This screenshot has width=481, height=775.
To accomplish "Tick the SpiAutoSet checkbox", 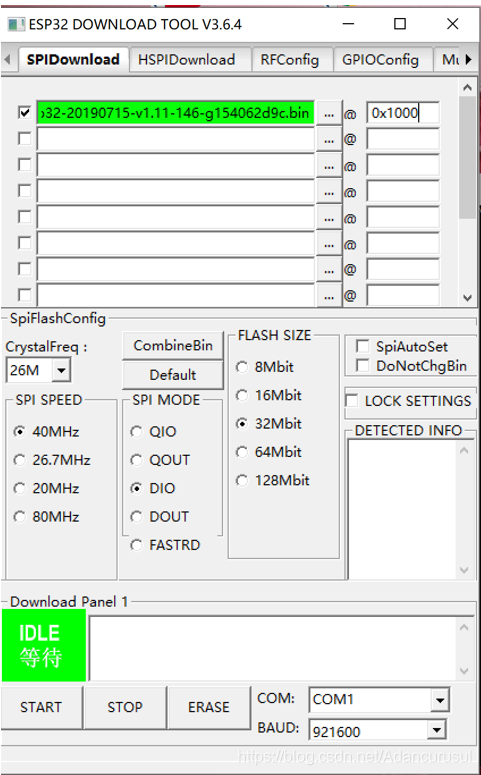I will point(362,346).
